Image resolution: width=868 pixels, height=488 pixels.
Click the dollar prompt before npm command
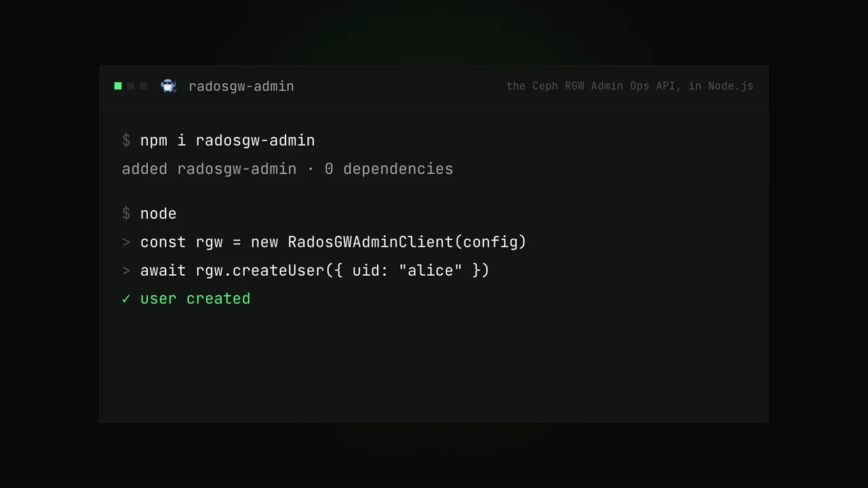126,140
